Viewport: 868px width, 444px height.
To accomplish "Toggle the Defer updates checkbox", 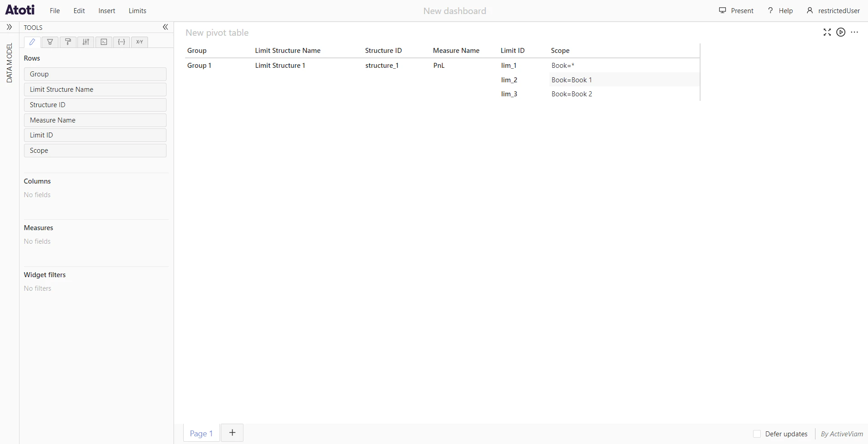I will pos(757,434).
